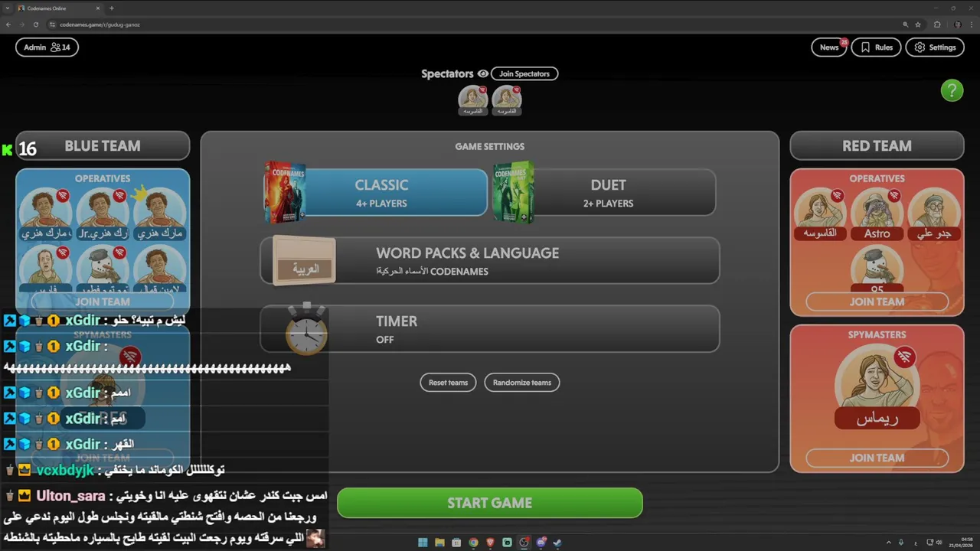Open the Rules button
The width and height of the screenshot is (980, 551).
[x=876, y=47]
